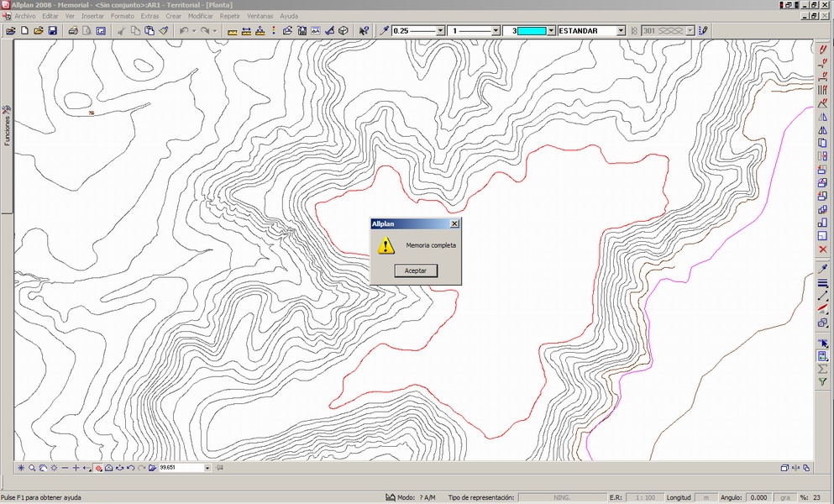Close the Memoria completa dialog with X
The height and width of the screenshot is (504, 834).
tap(454, 224)
